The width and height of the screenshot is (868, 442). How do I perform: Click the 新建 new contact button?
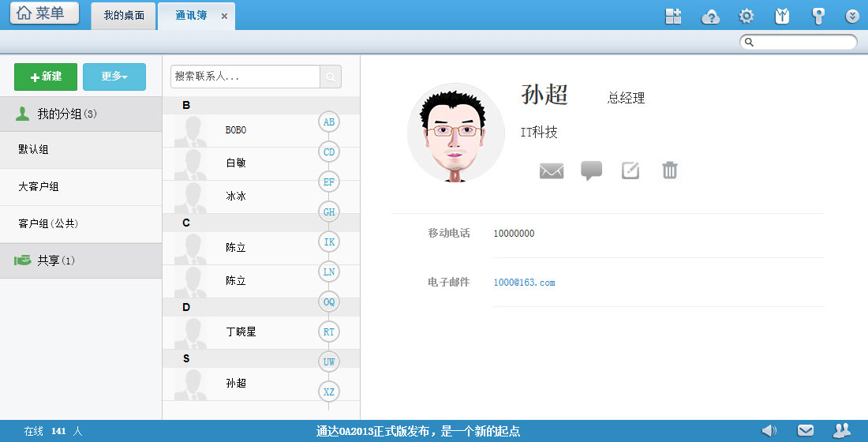pos(46,77)
